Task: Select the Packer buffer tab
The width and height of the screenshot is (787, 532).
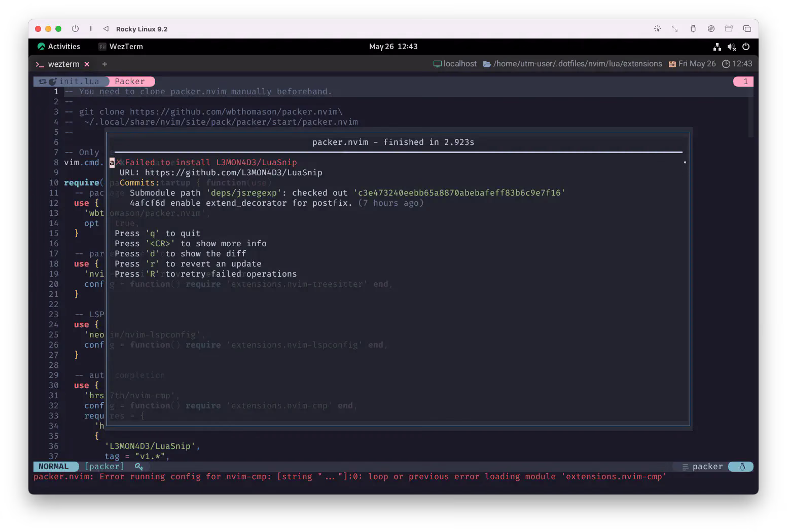Action: 130,82
